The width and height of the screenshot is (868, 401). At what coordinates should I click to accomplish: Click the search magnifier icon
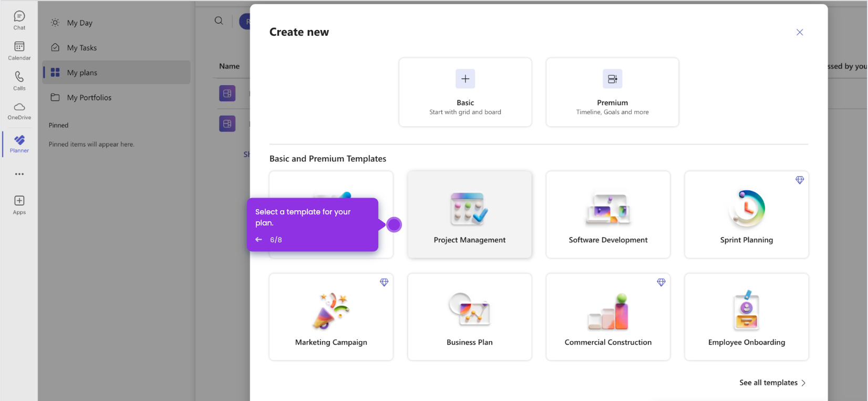pyautogui.click(x=219, y=20)
